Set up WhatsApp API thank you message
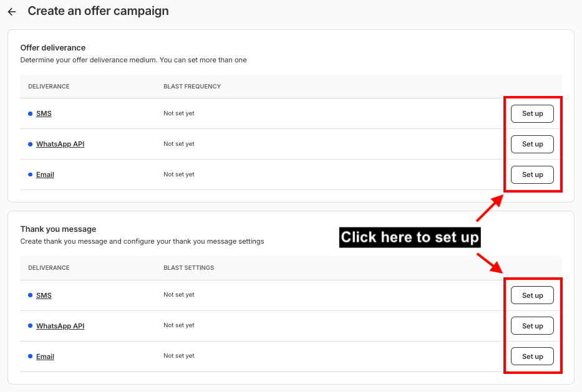 pyautogui.click(x=532, y=326)
